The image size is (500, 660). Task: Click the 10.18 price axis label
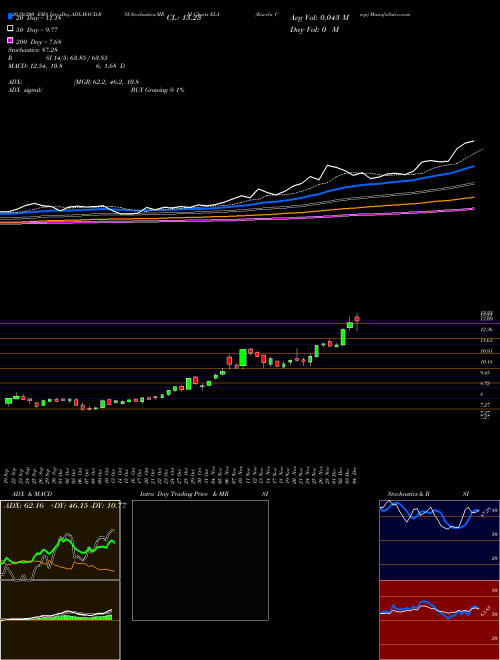(x=487, y=362)
